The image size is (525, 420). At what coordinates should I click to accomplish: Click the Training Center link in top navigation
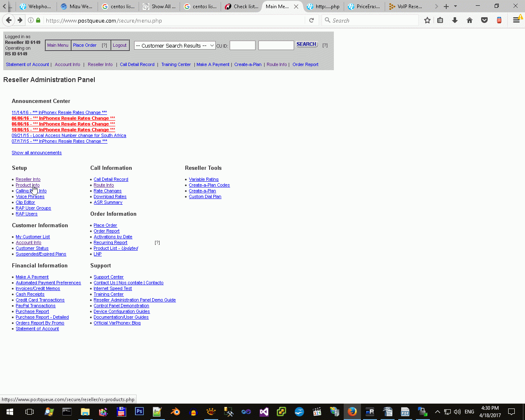click(176, 64)
